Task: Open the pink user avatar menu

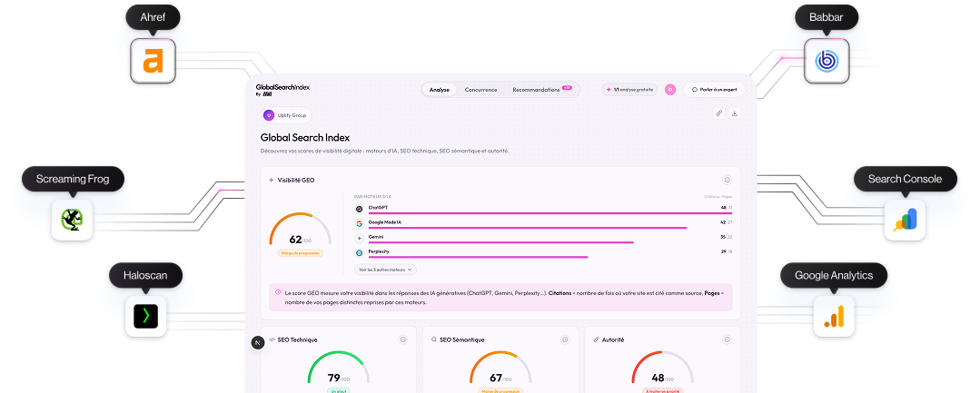Action: (x=670, y=90)
